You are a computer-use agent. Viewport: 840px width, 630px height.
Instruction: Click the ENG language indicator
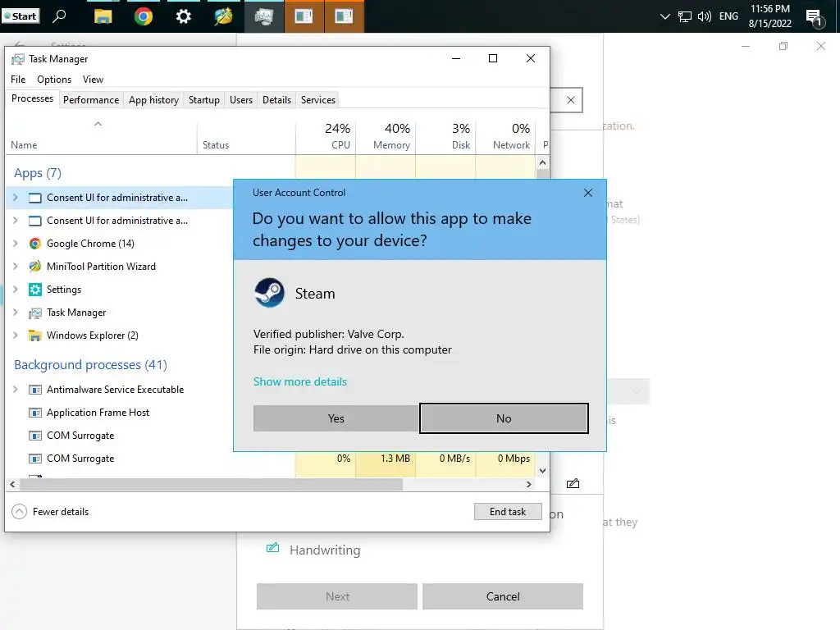click(x=728, y=16)
